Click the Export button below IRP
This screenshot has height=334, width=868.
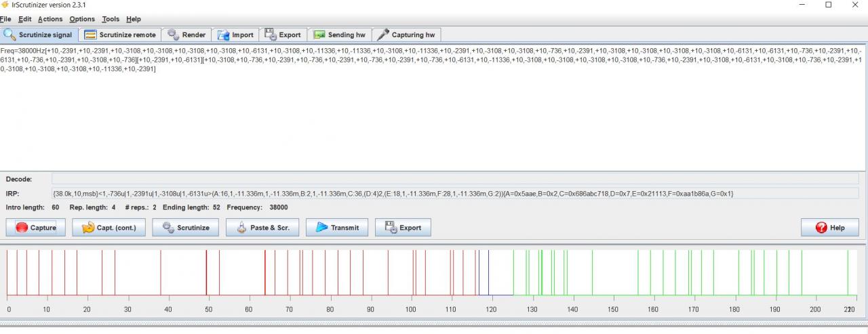point(403,228)
